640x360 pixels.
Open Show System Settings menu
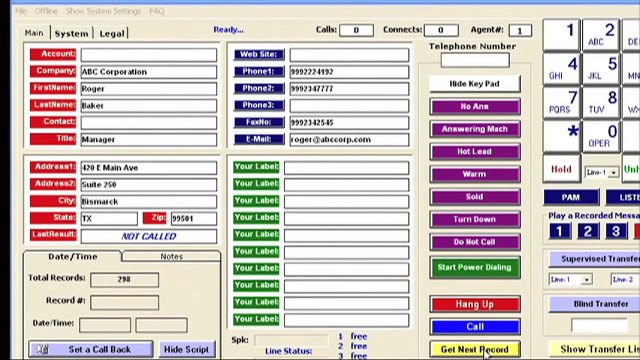103,11
